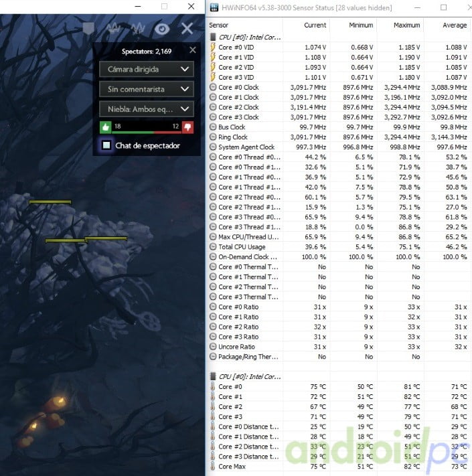The height and width of the screenshot is (476, 472).
Task: Click the icon beside Uncore Ratio
Action: pos(213,347)
